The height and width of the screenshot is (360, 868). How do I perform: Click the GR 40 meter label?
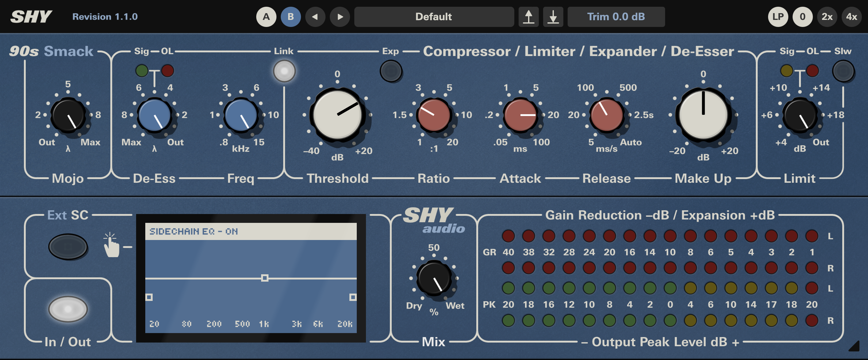(508, 252)
